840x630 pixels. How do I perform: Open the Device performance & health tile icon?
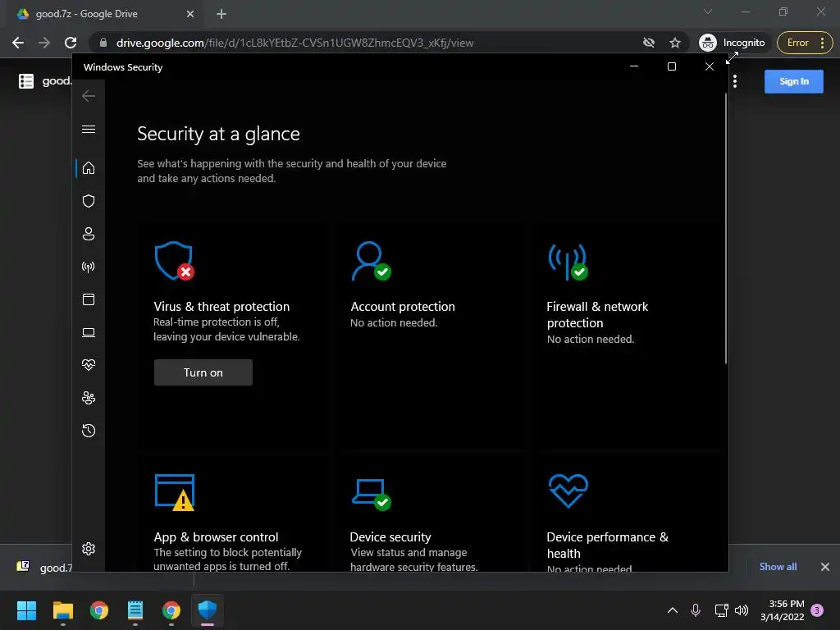[568, 491]
